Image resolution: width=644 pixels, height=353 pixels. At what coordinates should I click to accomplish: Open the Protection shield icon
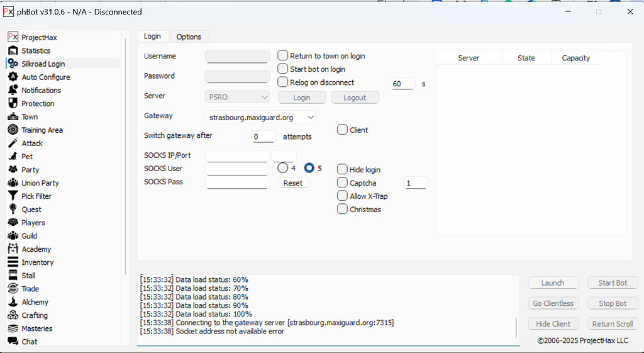coord(13,103)
